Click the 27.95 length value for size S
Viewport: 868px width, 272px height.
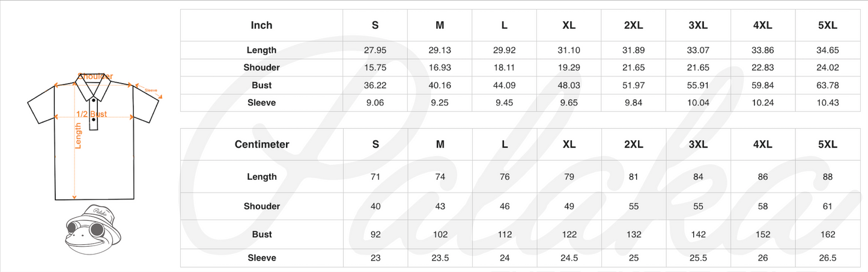375,50
